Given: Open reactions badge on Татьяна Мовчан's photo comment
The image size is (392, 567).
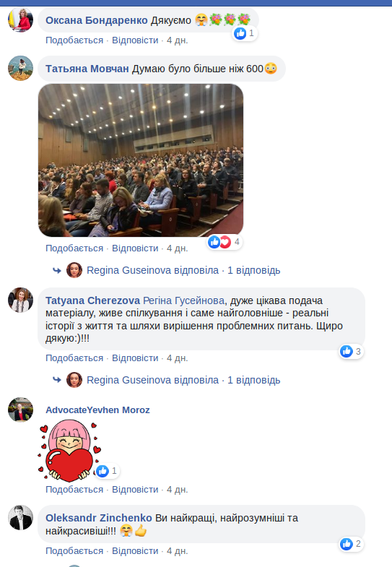Looking at the screenshot, I should click(225, 242).
